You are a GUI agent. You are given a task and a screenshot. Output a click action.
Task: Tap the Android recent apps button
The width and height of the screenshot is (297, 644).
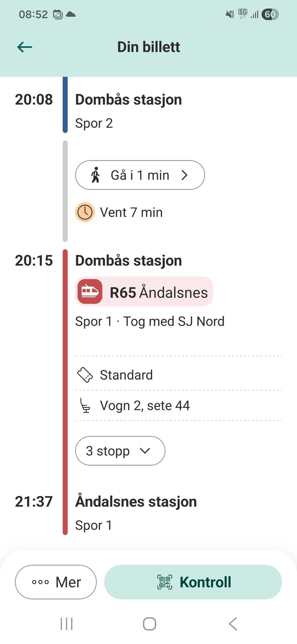[x=67, y=624]
